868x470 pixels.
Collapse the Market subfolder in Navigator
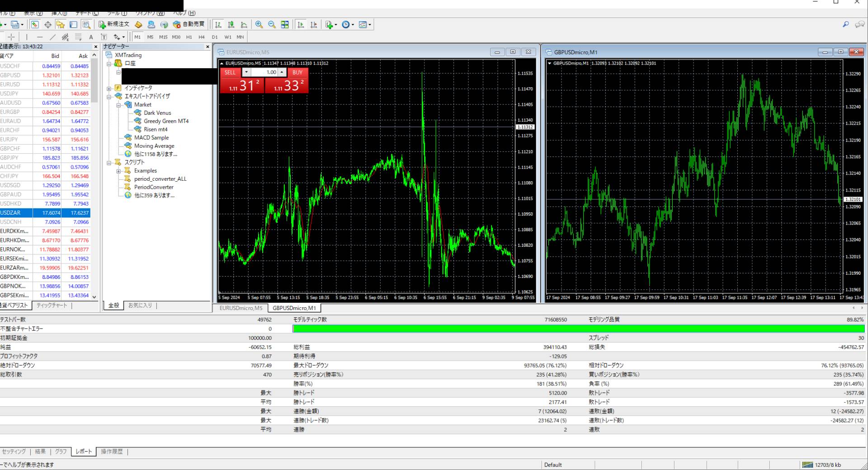118,105
